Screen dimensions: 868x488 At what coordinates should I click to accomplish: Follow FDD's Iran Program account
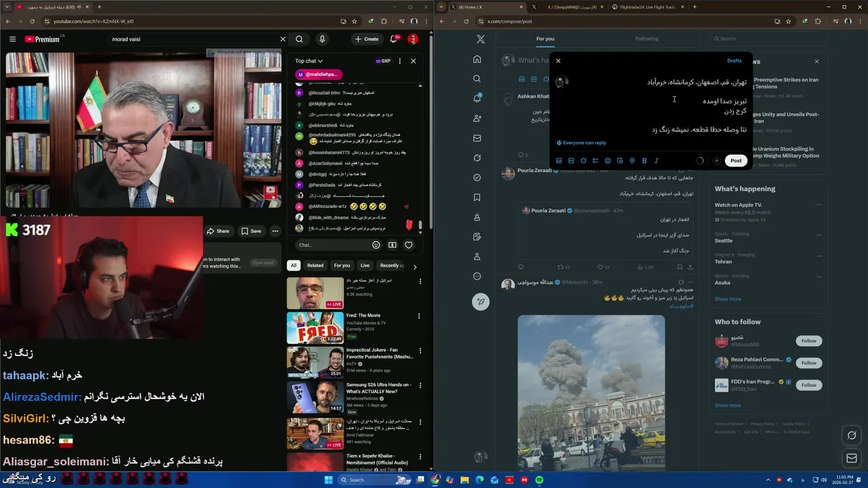pyautogui.click(x=809, y=385)
